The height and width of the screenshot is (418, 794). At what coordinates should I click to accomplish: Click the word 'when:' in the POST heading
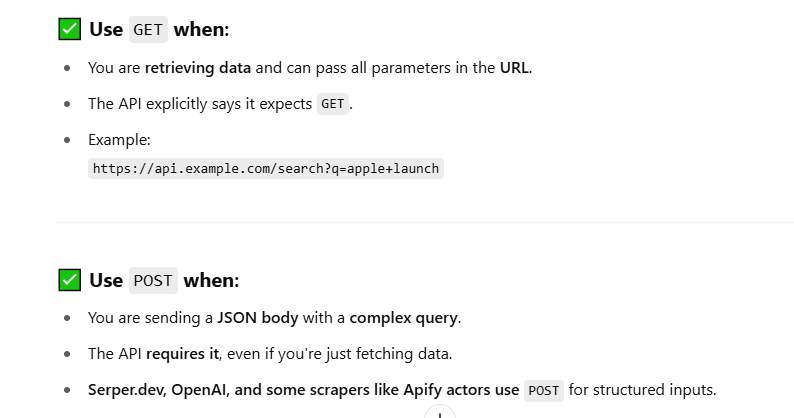pos(211,281)
